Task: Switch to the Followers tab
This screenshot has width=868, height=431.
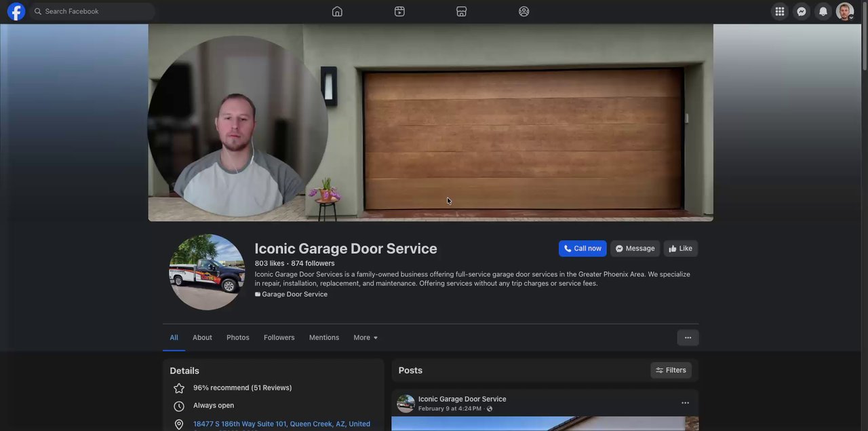Action: click(x=279, y=337)
